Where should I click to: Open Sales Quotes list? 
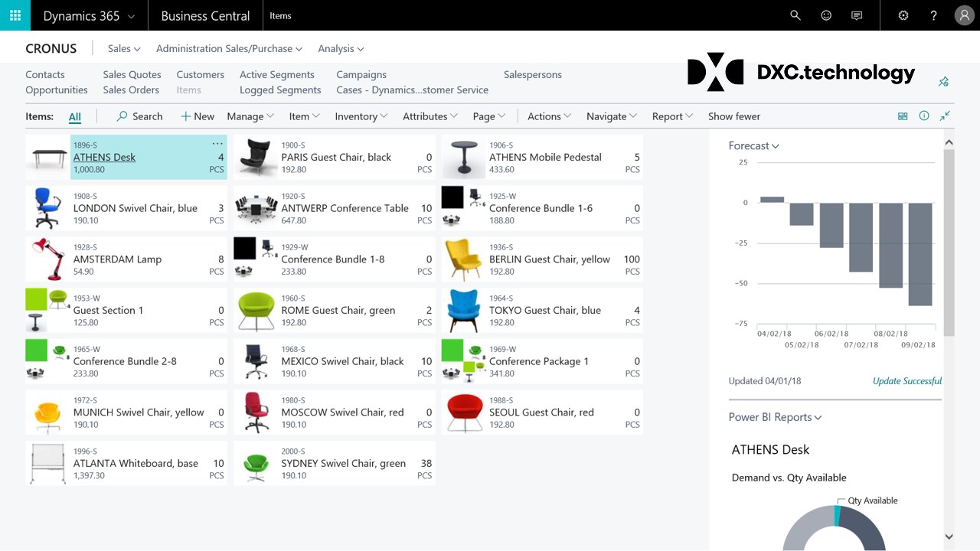[132, 74]
